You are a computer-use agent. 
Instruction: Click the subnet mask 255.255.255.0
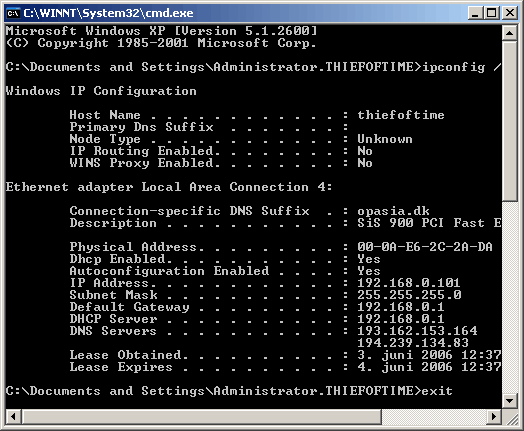click(x=409, y=295)
